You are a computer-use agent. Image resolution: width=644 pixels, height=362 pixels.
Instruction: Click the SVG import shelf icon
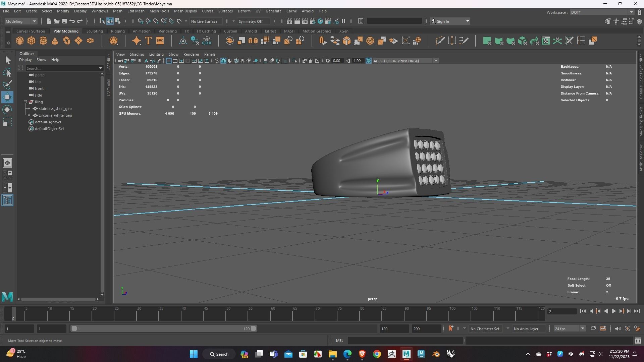(160, 41)
